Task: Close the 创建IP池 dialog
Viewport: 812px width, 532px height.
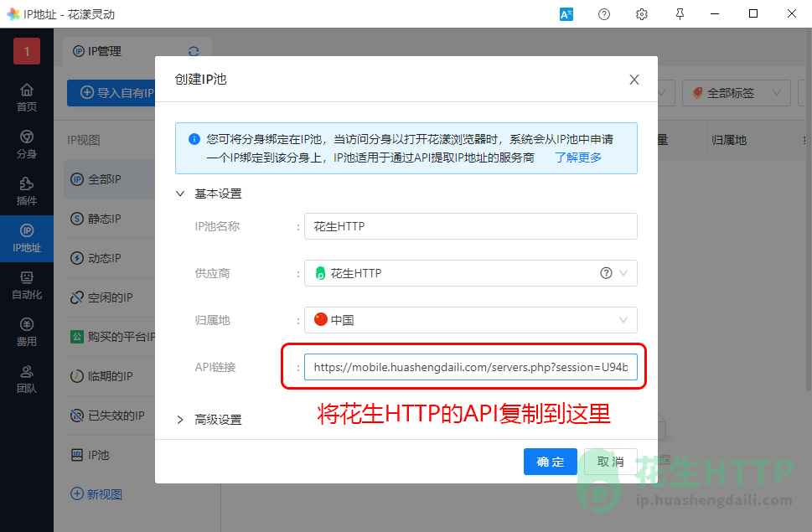Action: click(x=634, y=80)
